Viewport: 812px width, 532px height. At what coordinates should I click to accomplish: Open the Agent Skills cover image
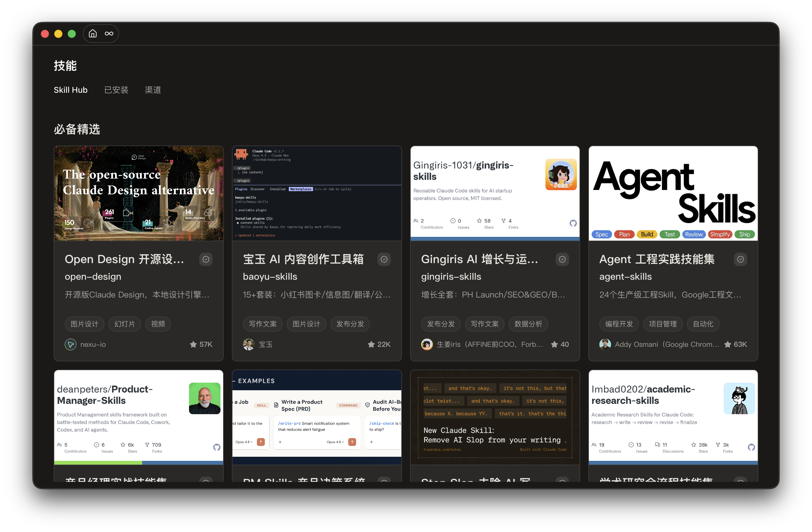[x=673, y=193]
